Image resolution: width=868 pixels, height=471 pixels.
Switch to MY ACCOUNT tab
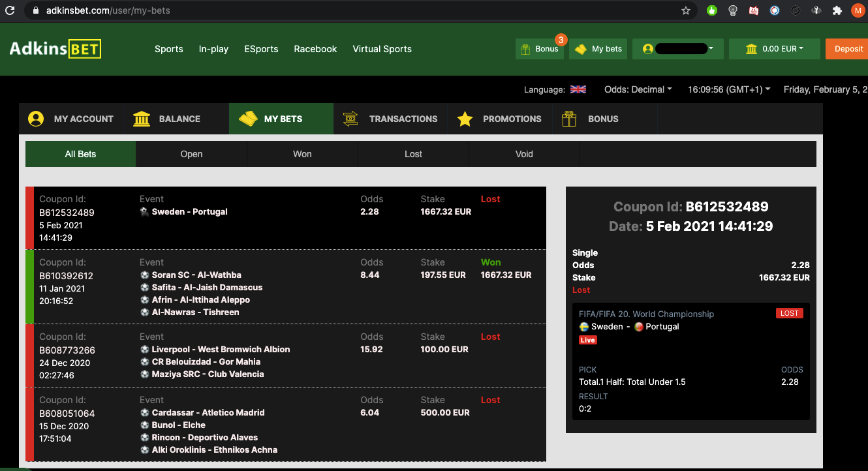(x=71, y=119)
